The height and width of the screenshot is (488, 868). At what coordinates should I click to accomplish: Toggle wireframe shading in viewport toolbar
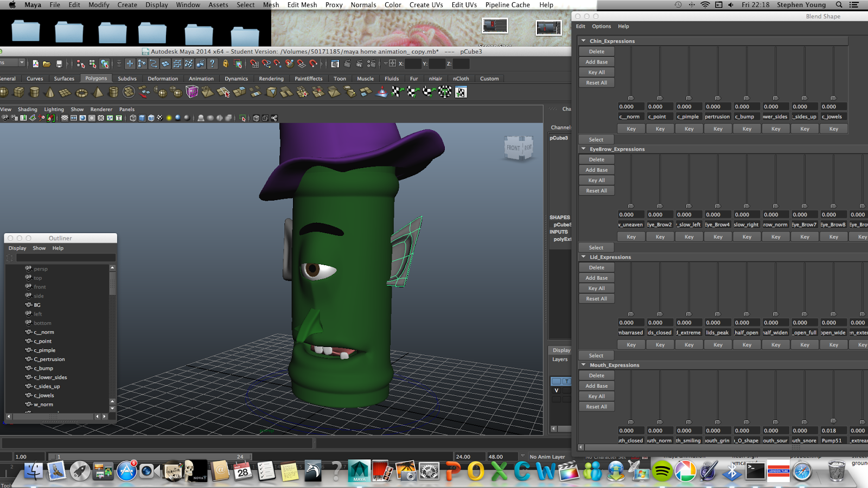[133, 118]
